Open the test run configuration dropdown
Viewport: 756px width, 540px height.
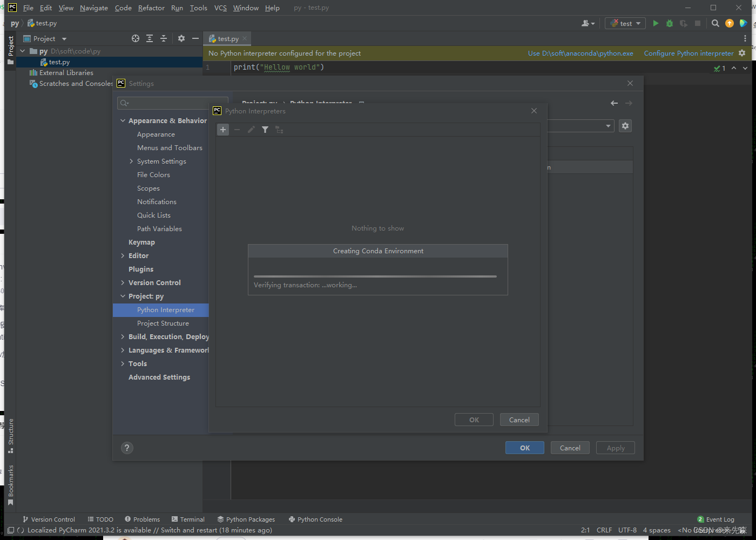625,23
